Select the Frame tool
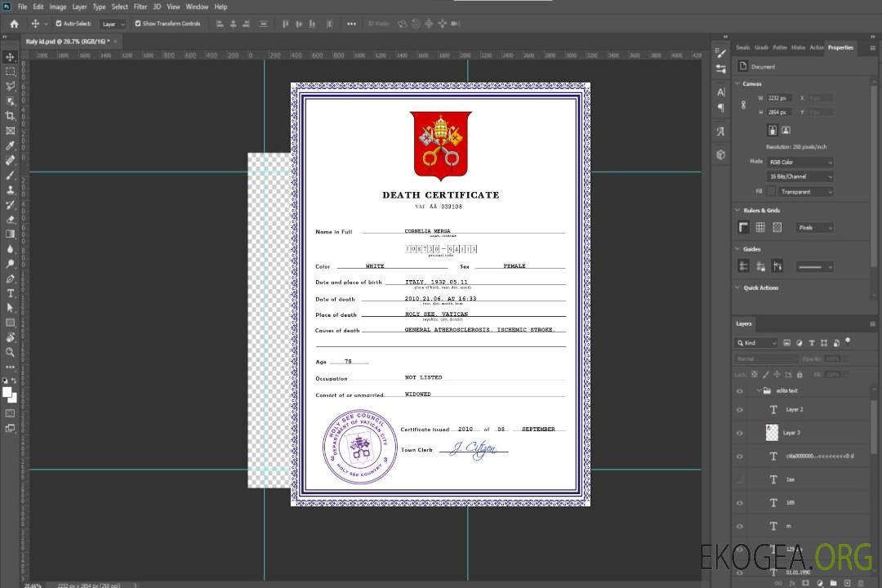Screen dimensions: 882x588 [x=10, y=131]
